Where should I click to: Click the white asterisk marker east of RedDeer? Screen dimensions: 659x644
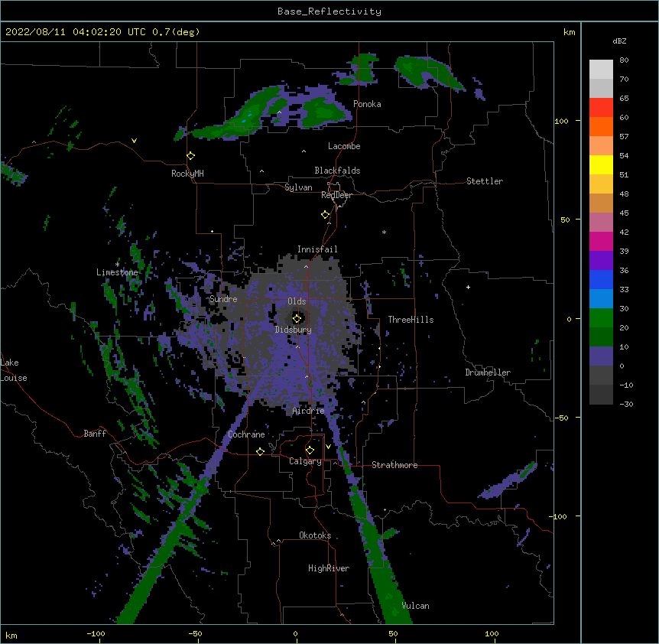click(384, 232)
